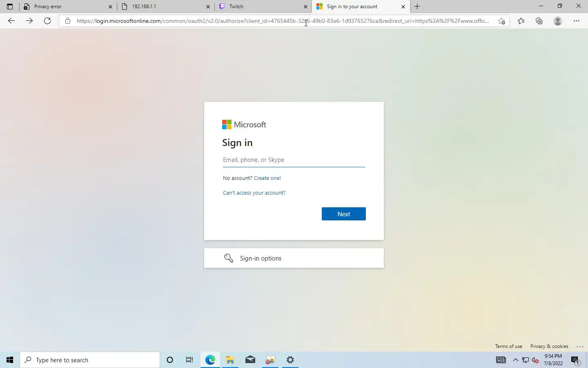Open the Mail app from taskbar
588x368 pixels.
[x=250, y=360]
